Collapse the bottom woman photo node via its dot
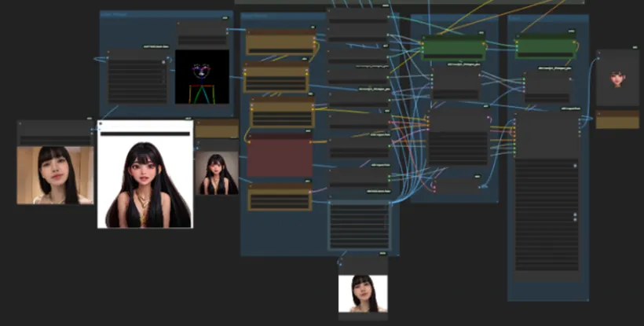The height and width of the screenshot is (326, 644). tap(342, 257)
